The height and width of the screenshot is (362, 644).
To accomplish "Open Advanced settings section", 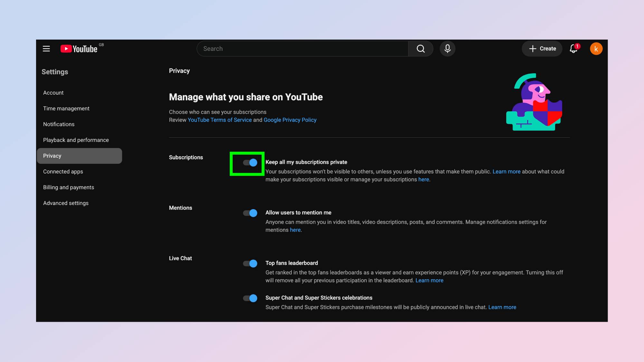I will tap(80, 203).
